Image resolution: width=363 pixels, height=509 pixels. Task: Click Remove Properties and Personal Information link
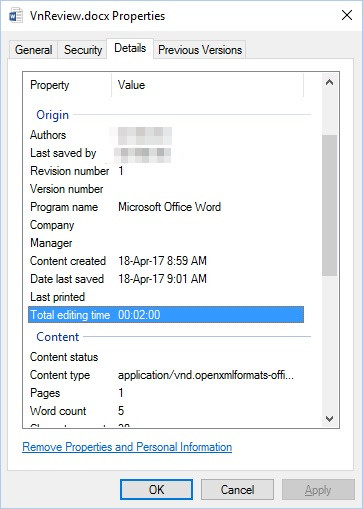pyautogui.click(x=127, y=447)
